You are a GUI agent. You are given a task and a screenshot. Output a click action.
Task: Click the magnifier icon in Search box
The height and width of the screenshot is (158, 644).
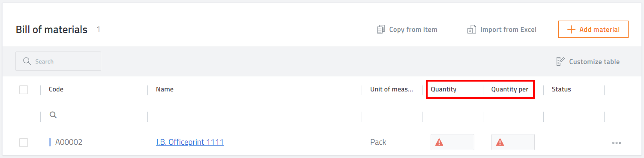(27, 61)
